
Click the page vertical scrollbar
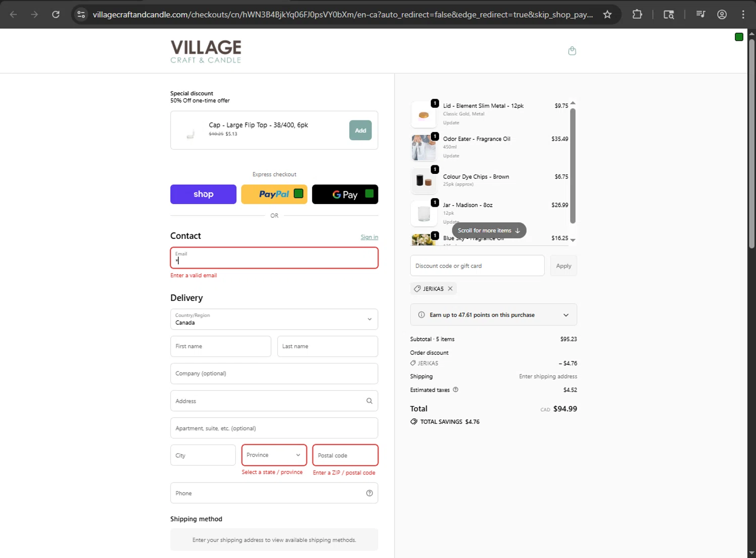point(751,144)
